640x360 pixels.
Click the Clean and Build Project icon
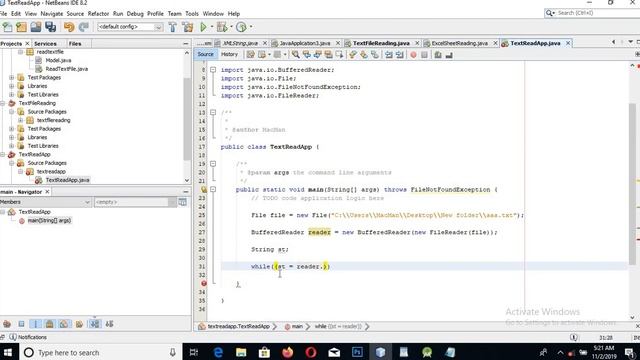[x=188, y=27]
